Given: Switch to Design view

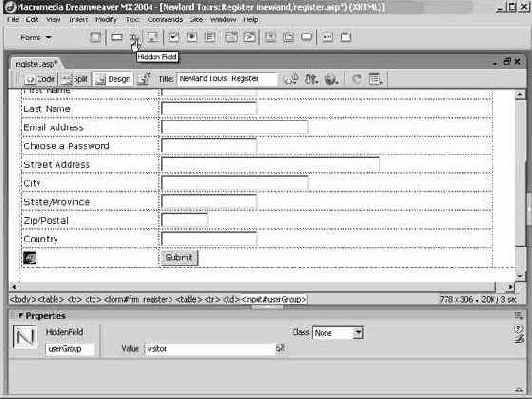Looking at the screenshot, I should (113, 79).
